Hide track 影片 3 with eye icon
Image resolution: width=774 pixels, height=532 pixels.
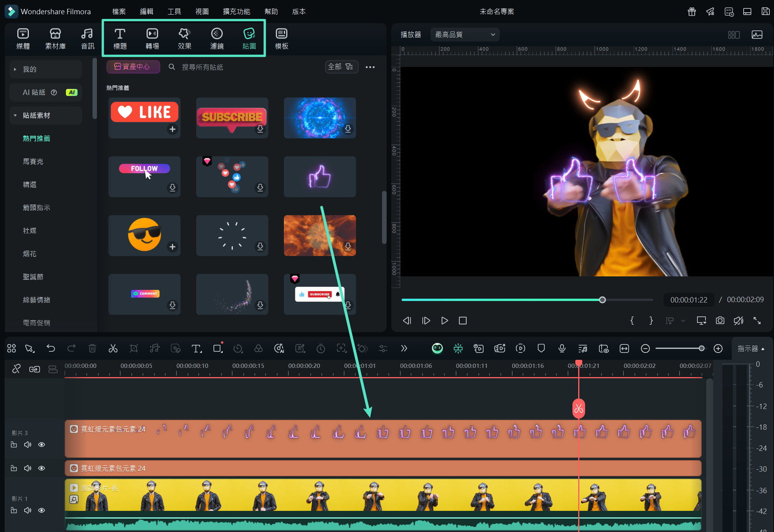[x=42, y=444]
